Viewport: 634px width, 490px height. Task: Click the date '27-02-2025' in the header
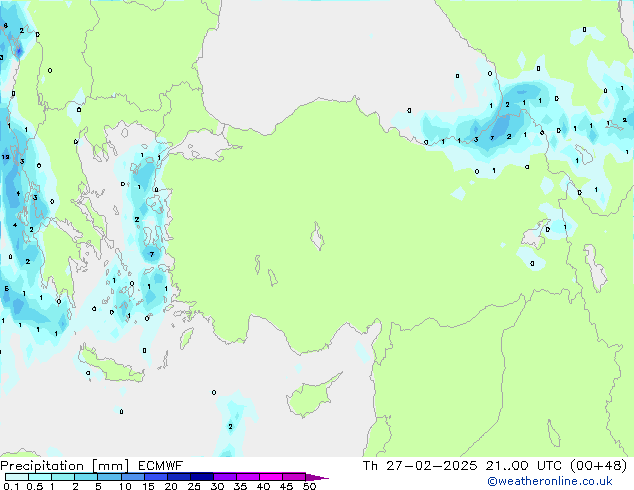[x=431, y=466]
